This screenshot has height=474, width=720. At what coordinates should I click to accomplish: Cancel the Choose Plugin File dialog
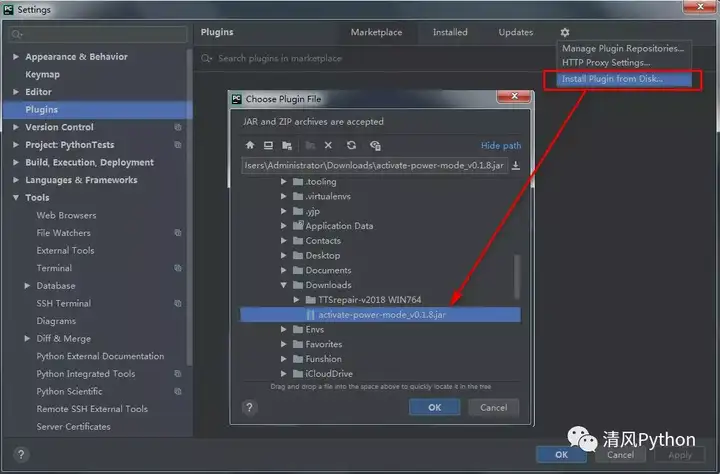(494, 407)
